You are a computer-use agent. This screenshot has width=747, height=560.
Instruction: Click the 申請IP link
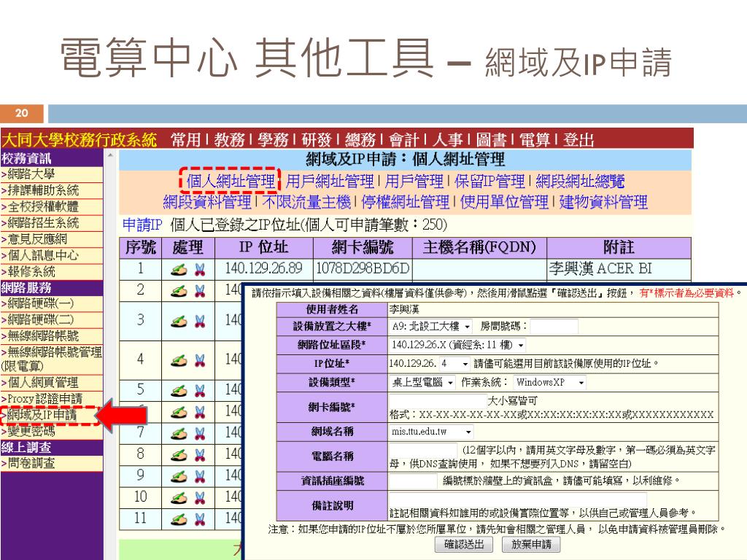tap(142, 225)
